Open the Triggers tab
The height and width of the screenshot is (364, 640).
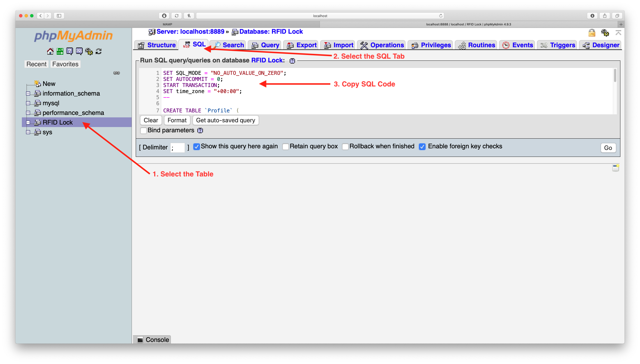[557, 45]
